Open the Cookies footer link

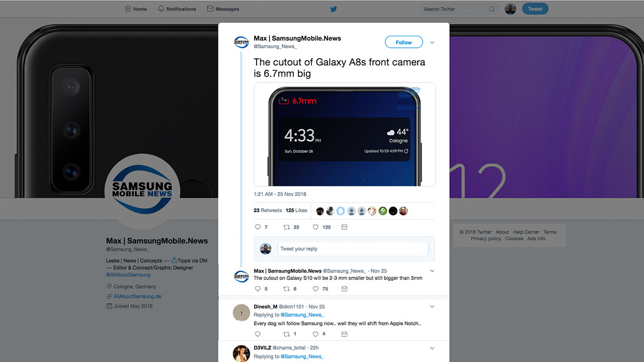coord(514,239)
